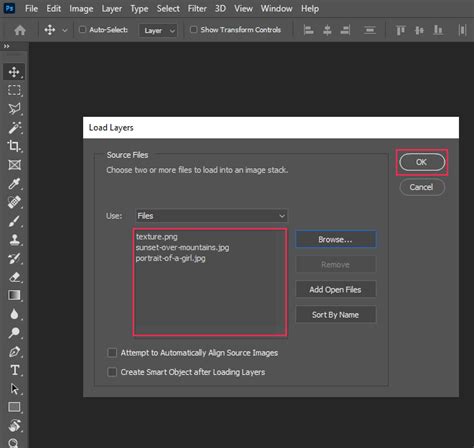Image resolution: width=474 pixels, height=448 pixels.
Task: Select sunset-over-mountains.jpg in the file list
Action: tap(182, 247)
